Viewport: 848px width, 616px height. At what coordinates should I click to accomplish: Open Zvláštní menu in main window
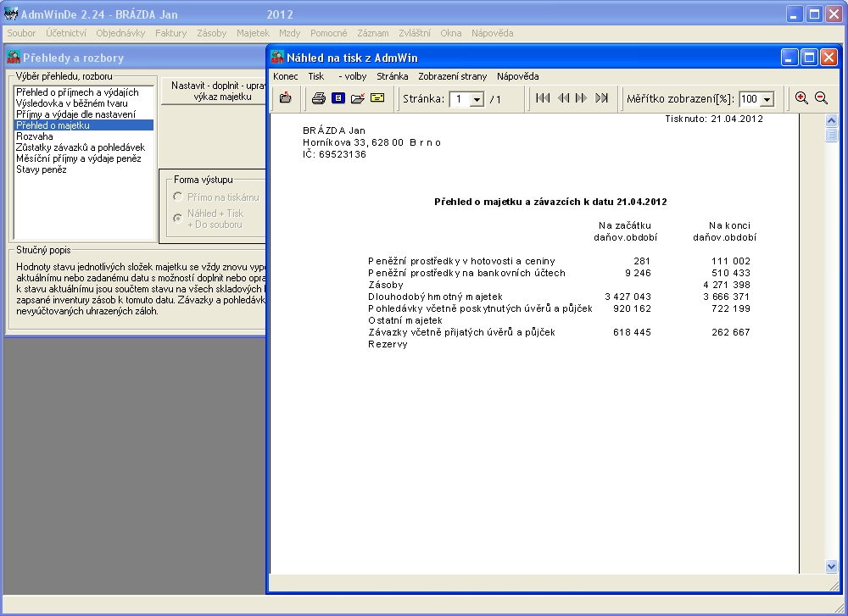point(415,33)
